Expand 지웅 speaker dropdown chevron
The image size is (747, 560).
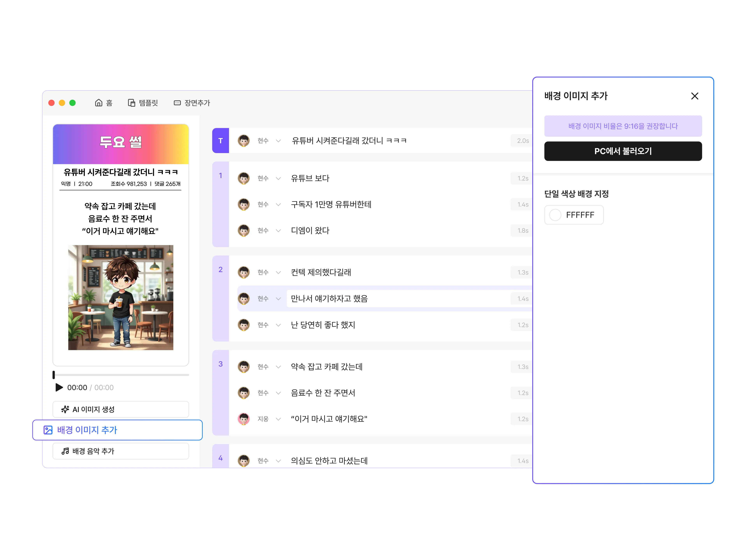278,419
